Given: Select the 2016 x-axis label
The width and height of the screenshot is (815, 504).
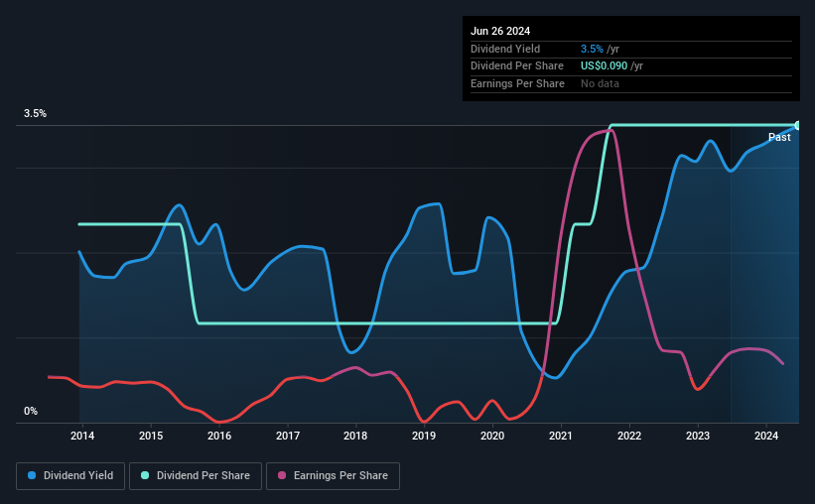Looking at the screenshot, I should click(x=219, y=436).
